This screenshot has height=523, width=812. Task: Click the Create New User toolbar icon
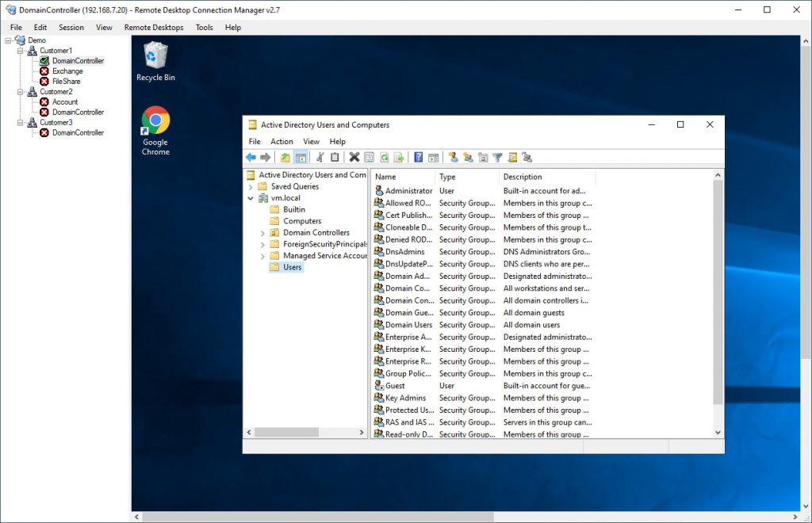coord(454,156)
